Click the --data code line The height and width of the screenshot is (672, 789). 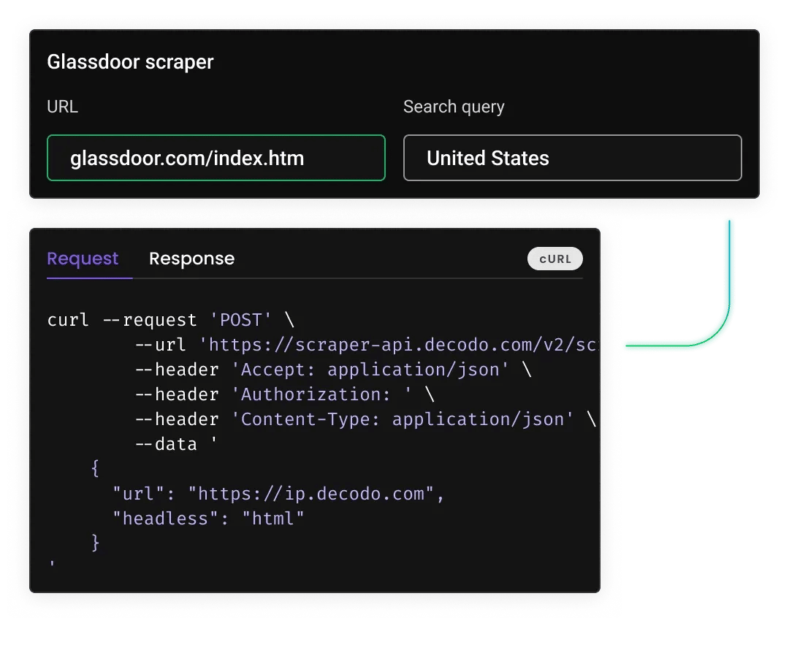[176, 444]
